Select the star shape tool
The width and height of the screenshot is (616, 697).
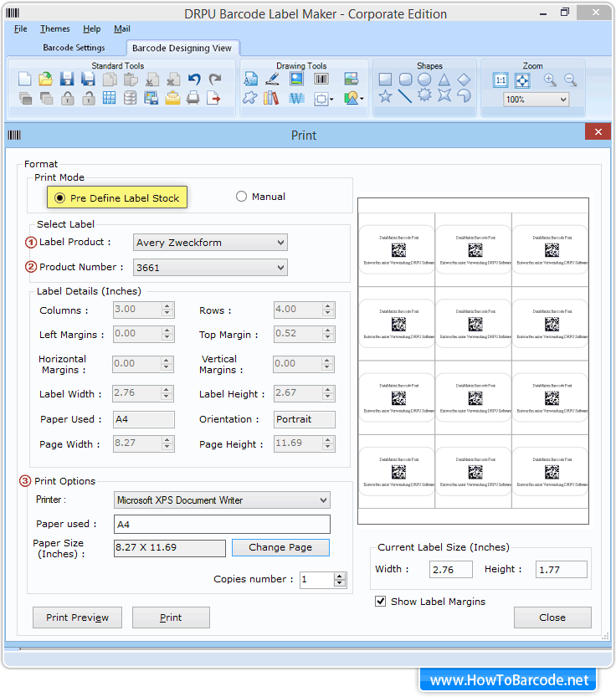click(x=385, y=97)
